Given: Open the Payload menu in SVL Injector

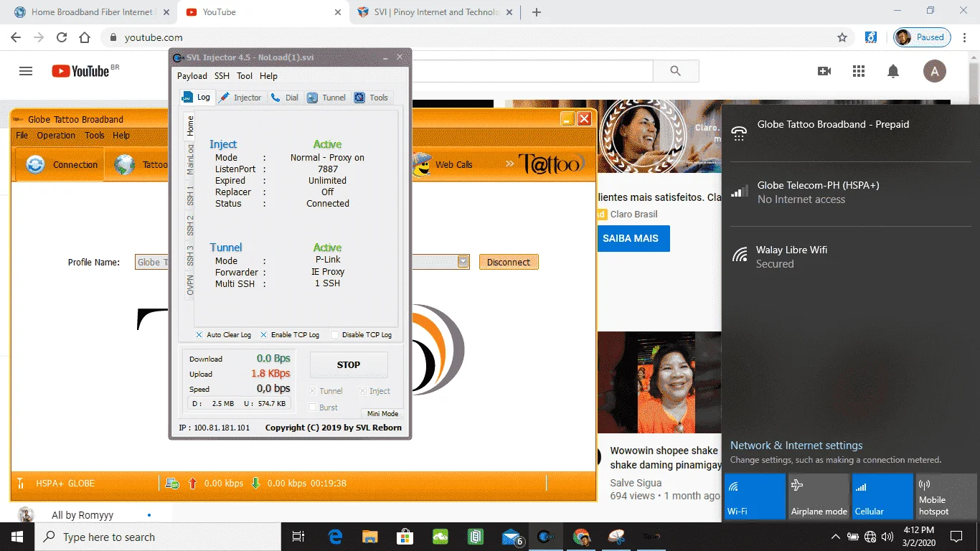Looking at the screenshot, I should click(192, 76).
